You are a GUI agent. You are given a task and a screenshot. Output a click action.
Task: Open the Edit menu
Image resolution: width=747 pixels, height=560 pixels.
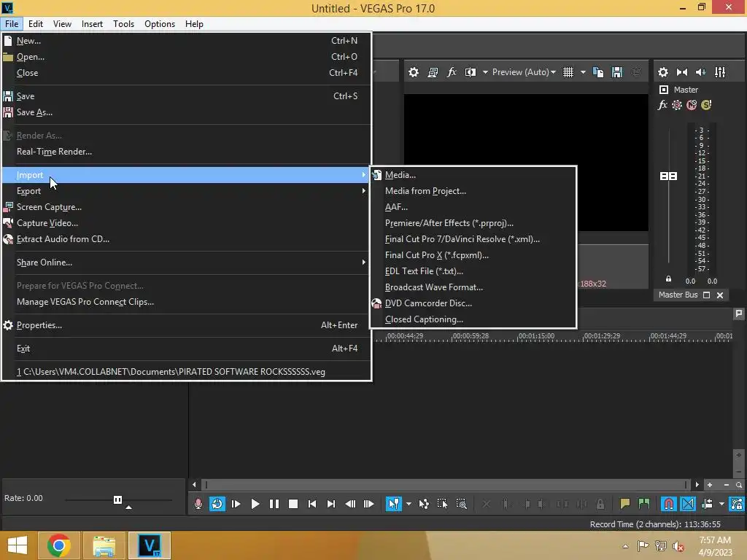[35, 24]
